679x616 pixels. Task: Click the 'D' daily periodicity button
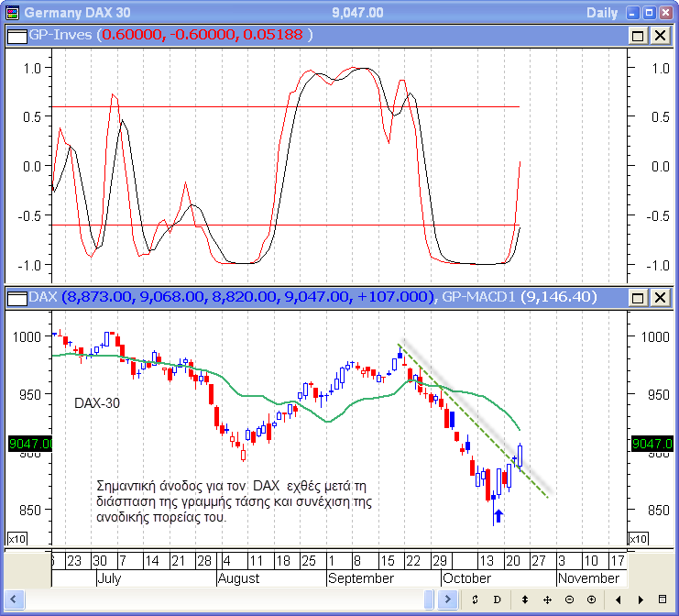pos(498,599)
